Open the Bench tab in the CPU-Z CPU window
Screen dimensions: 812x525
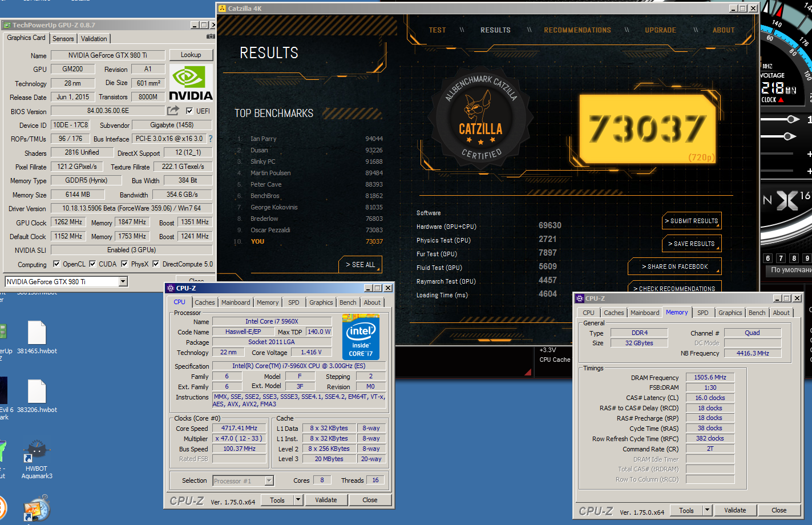348,302
